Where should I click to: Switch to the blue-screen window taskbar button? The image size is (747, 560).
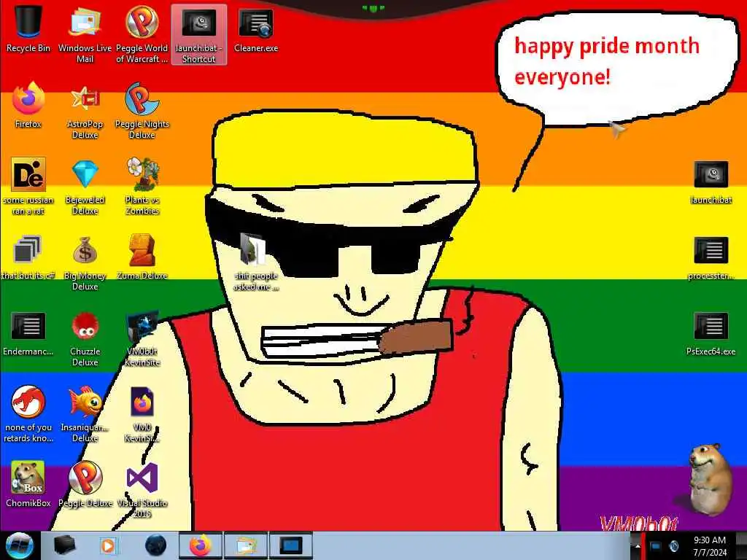pos(290,545)
